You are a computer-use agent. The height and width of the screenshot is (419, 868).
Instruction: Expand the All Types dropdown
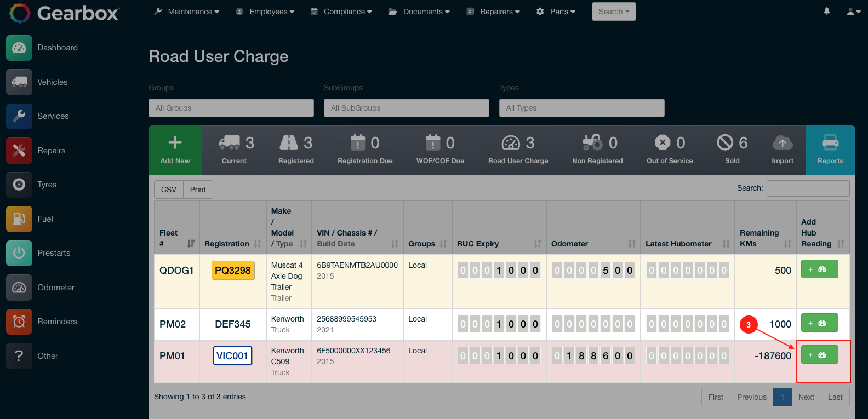point(581,108)
